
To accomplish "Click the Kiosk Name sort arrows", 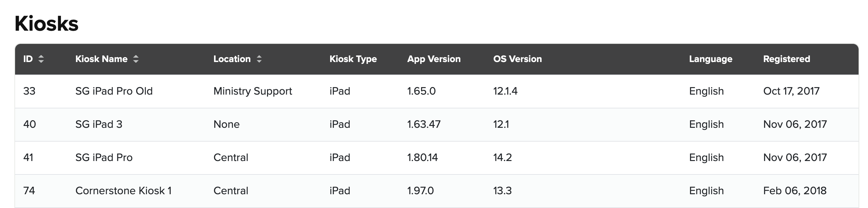I will 136,59.
